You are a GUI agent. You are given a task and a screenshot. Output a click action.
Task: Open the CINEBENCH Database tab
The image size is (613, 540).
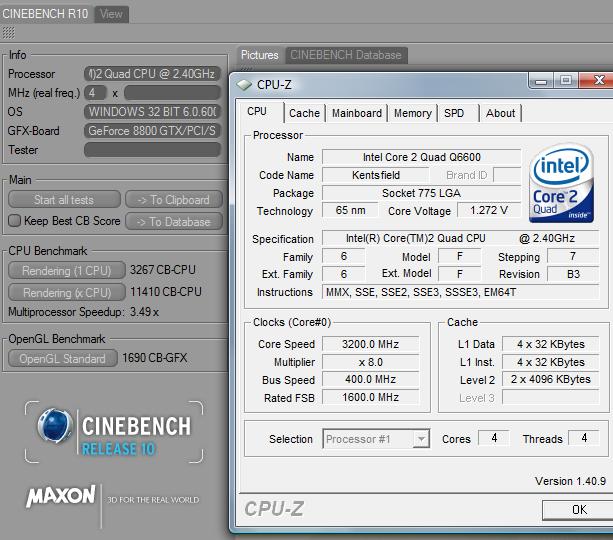coord(346,55)
